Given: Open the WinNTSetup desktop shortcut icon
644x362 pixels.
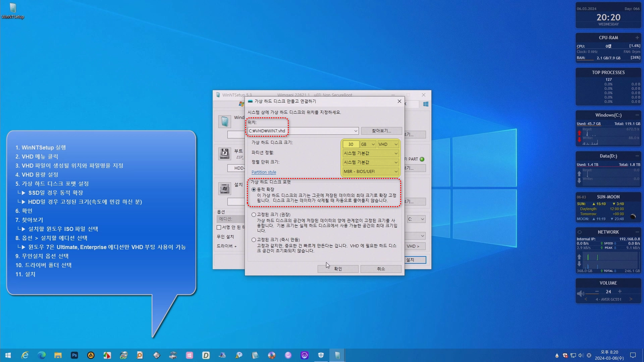Looking at the screenshot, I should pyautogui.click(x=12, y=11).
